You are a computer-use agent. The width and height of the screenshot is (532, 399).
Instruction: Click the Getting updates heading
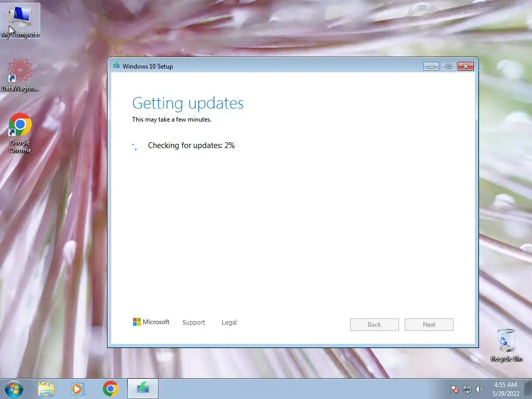(x=188, y=103)
